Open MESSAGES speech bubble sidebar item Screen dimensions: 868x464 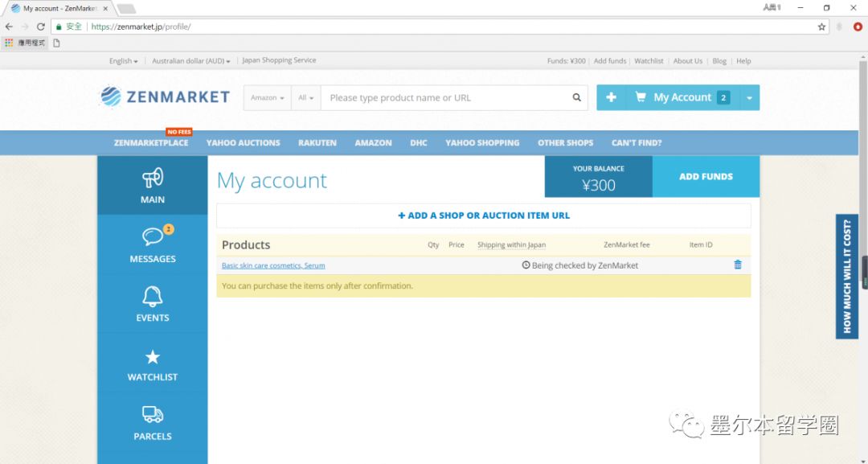click(x=153, y=244)
